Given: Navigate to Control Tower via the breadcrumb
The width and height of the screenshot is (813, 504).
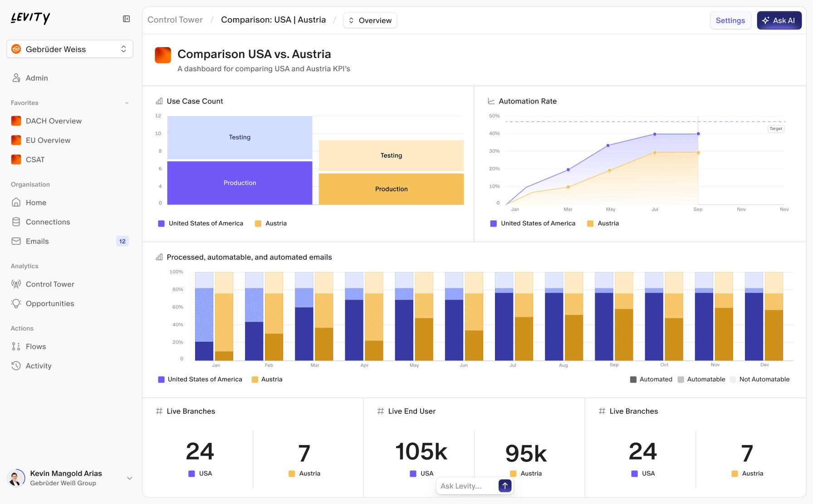Looking at the screenshot, I should tap(175, 19).
